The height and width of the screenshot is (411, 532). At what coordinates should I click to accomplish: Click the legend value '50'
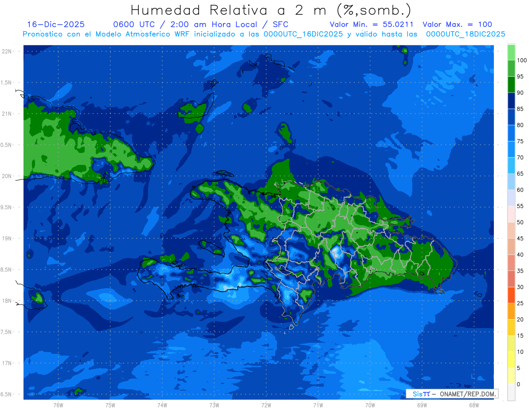[520, 222]
